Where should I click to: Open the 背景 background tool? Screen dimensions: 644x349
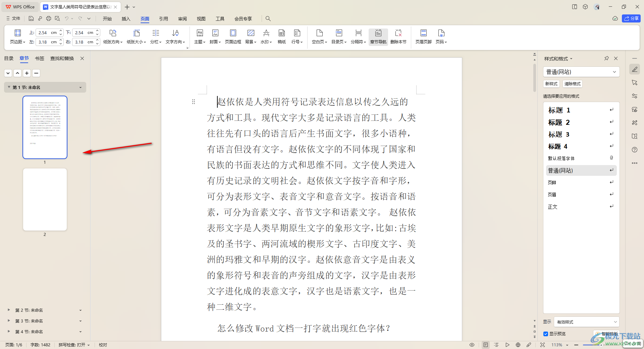pyautogui.click(x=251, y=37)
